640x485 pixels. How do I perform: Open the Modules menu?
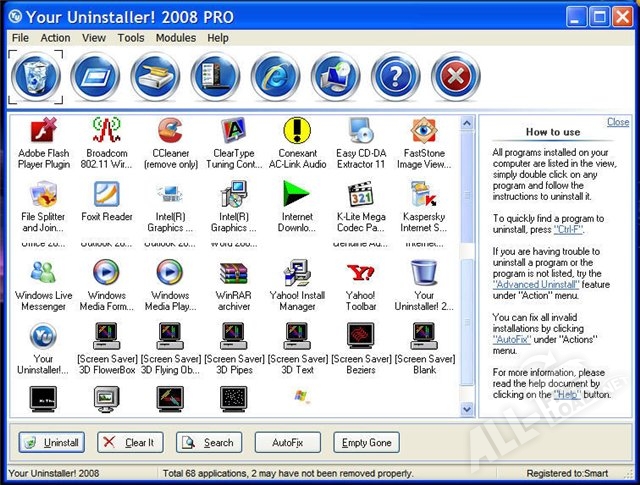pyautogui.click(x=176, y=38)
